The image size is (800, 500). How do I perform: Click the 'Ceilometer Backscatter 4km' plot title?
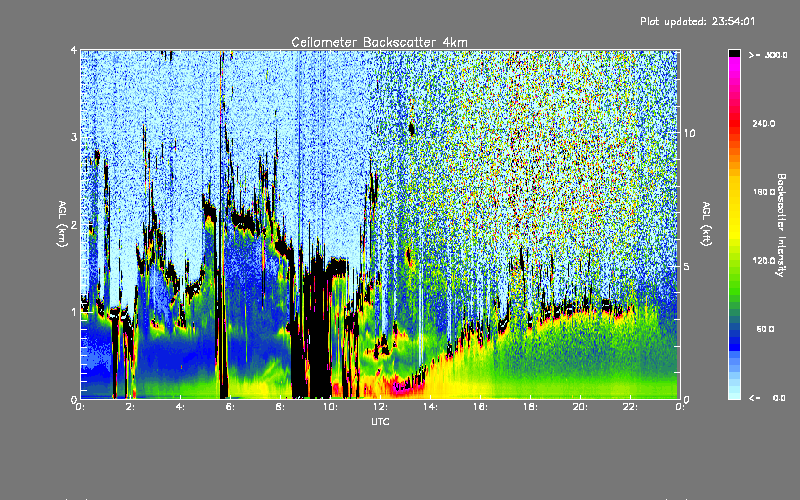[x=379, y=42]
